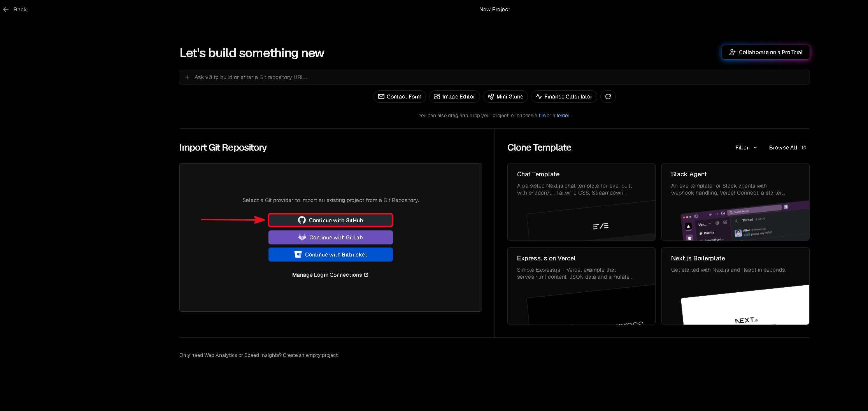This screenshot has width=868, height=411.
Task: Select the Image Editor suggestion
Action: click(x=454, y=97)
